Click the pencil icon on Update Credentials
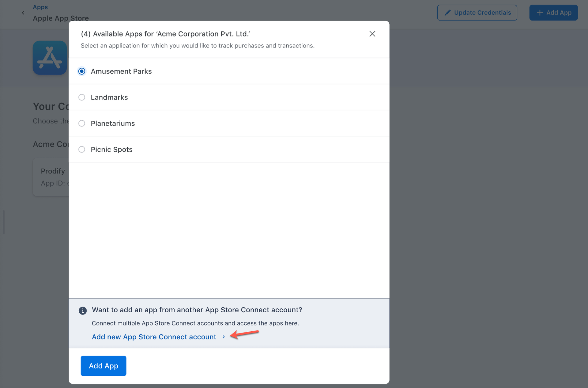Image resolution: width=588 pixels, height=388 pixels. pos(447,13)
